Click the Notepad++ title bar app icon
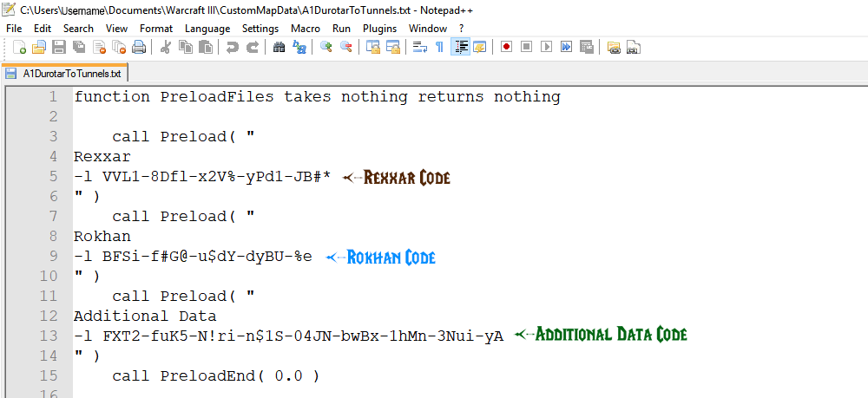 pos(9,10)
